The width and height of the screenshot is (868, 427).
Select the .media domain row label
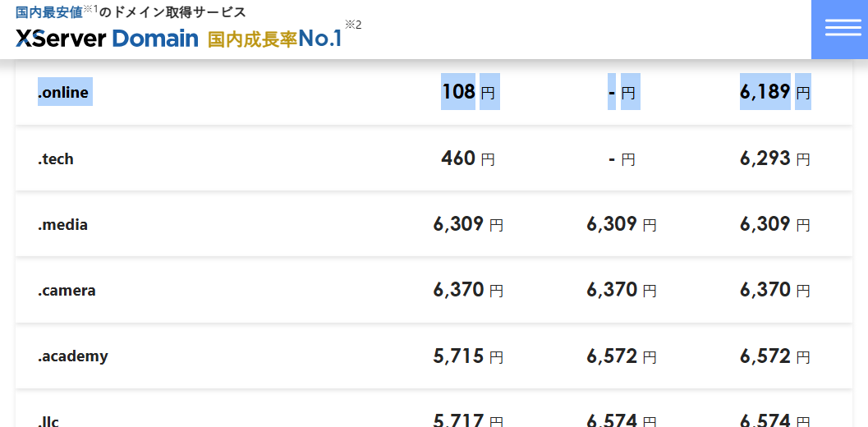click(x=62, y=225)
